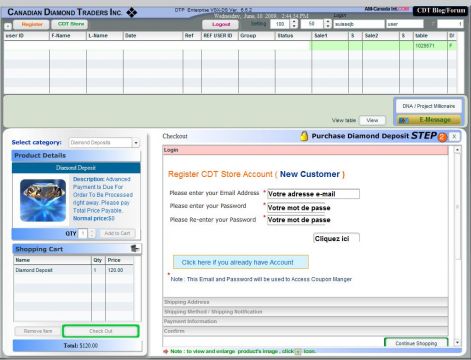The height and width of the screenshot is (360, 471).
Task: Click Add to Cart for Diamond Deposit
Action: (x=117, y=233)
